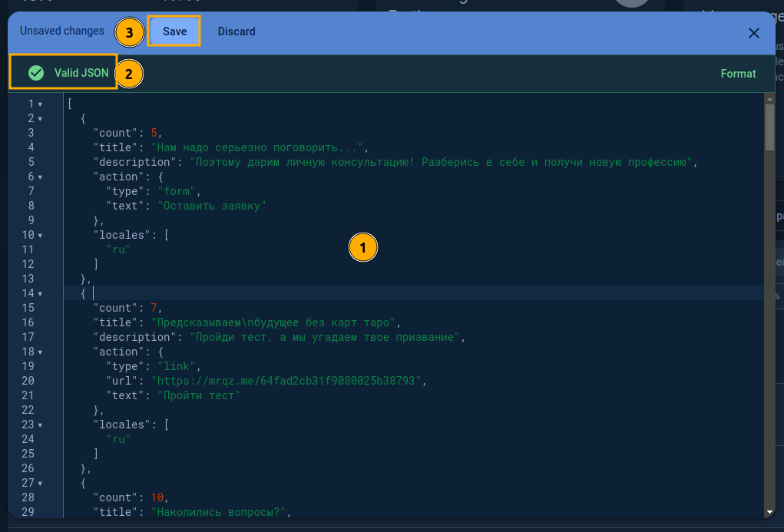
Task: Click the vertical scrollbar thumb
Action: [x=769, y=127]
